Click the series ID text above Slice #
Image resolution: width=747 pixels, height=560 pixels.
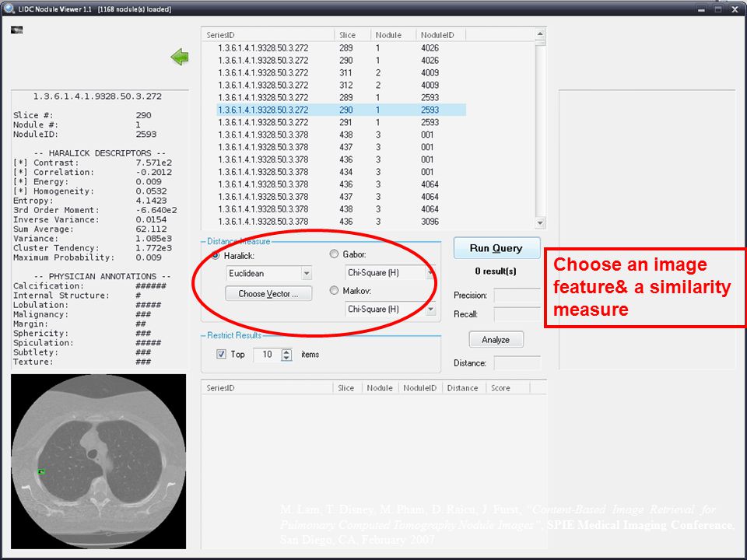click(97, 96)
